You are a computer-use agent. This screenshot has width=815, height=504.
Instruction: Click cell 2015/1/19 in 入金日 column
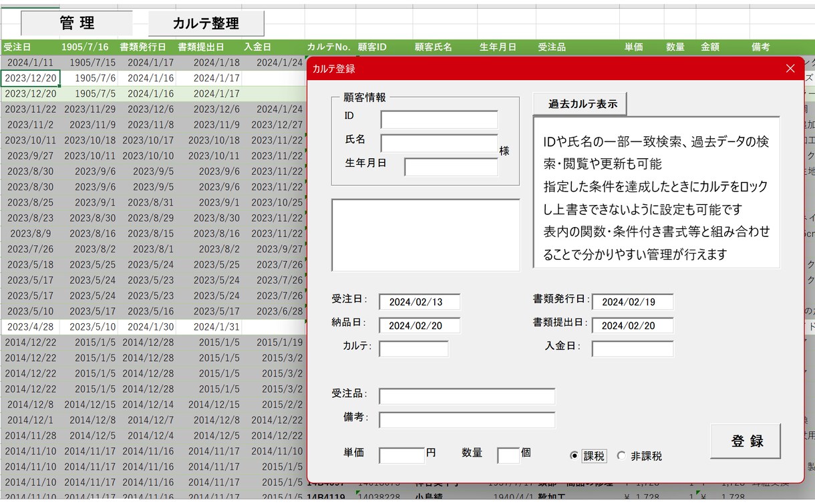click(273, 342)
